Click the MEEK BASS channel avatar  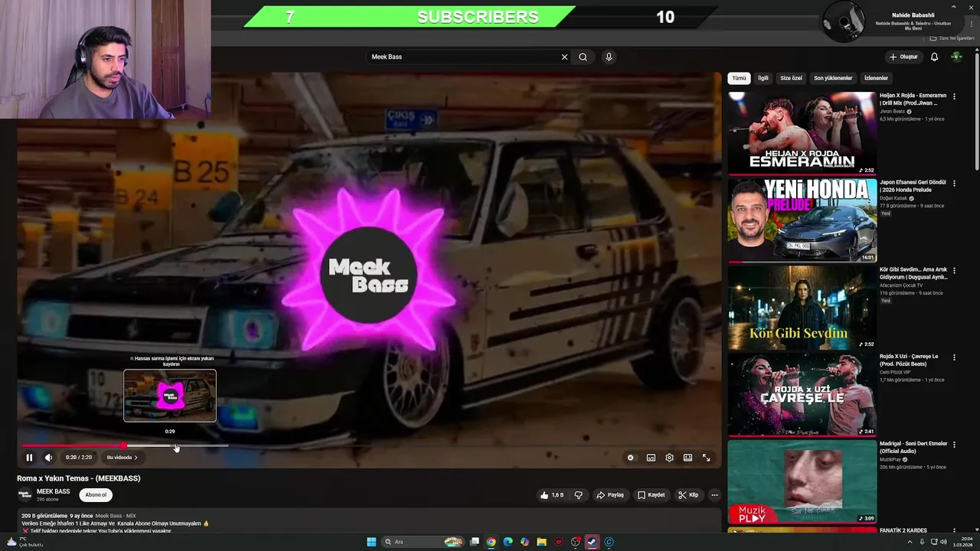[x=24, y=495]
